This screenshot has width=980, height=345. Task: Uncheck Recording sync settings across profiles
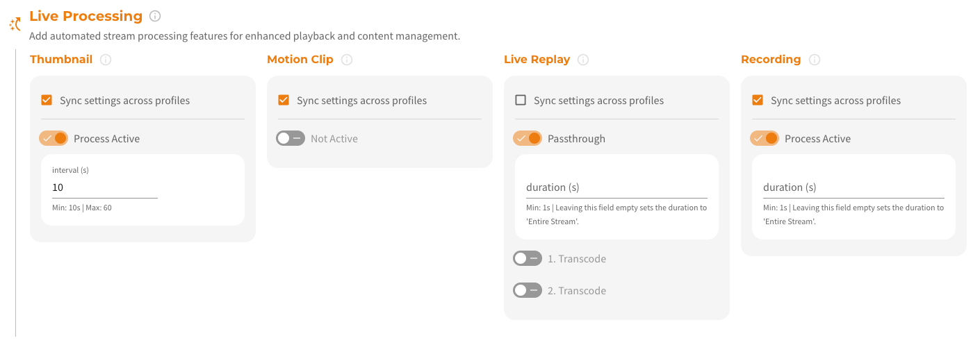pos(758,100)
